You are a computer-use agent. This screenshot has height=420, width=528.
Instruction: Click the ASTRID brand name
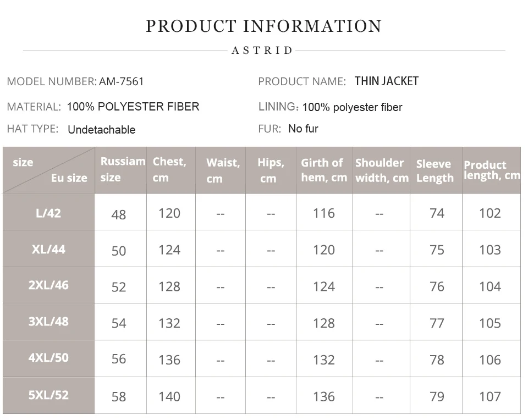pos(262,51)
